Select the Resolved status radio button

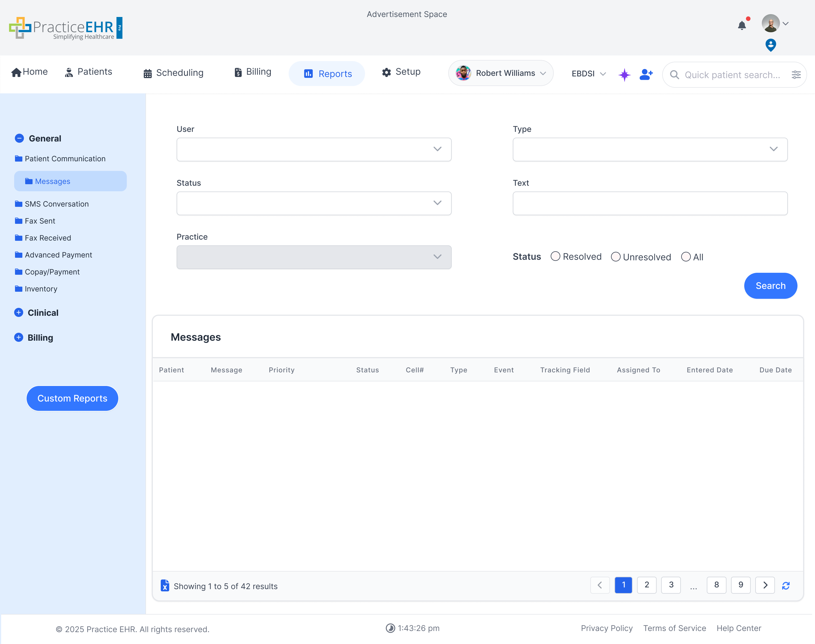tap(555, 256)
